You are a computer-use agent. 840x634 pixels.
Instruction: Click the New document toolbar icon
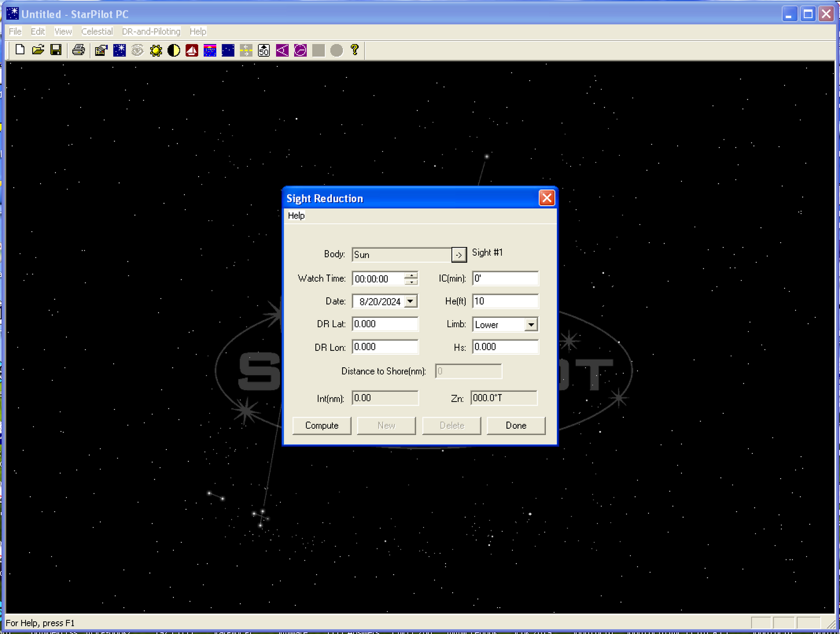pos(20,50)
